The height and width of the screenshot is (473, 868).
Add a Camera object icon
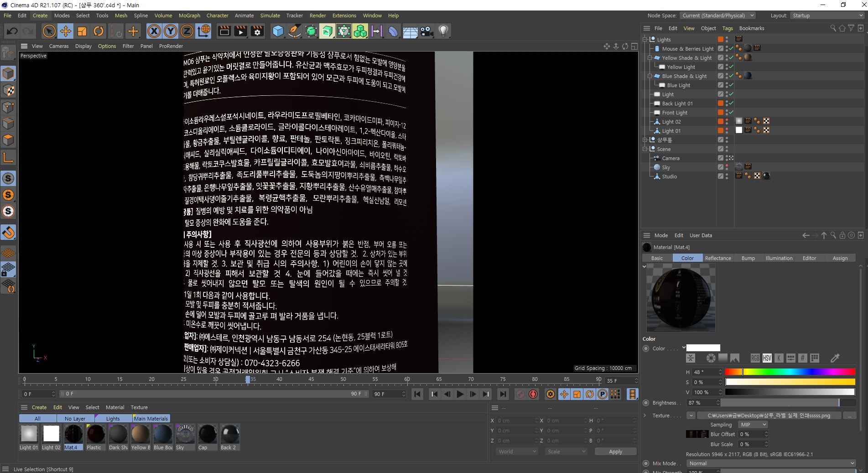426,31
